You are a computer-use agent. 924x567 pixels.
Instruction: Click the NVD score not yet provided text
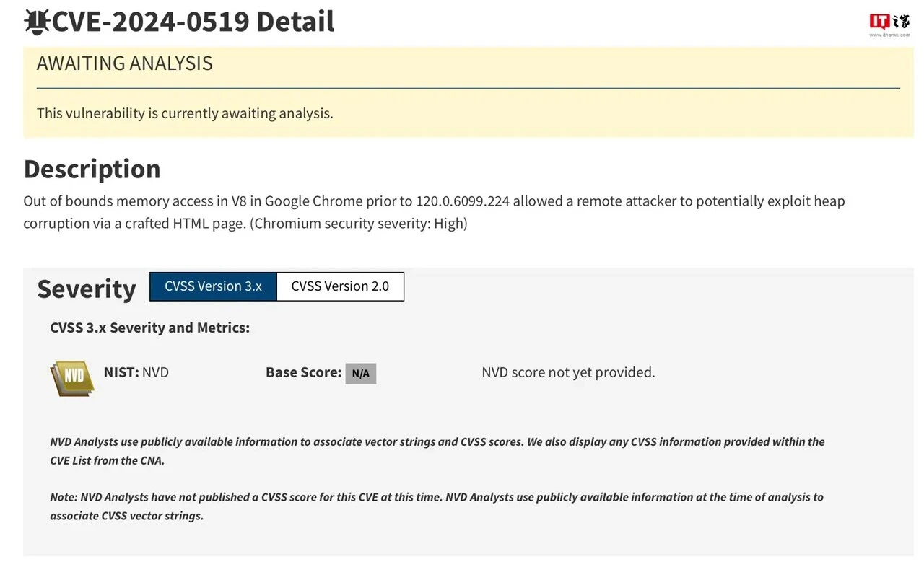click(568, 372)
